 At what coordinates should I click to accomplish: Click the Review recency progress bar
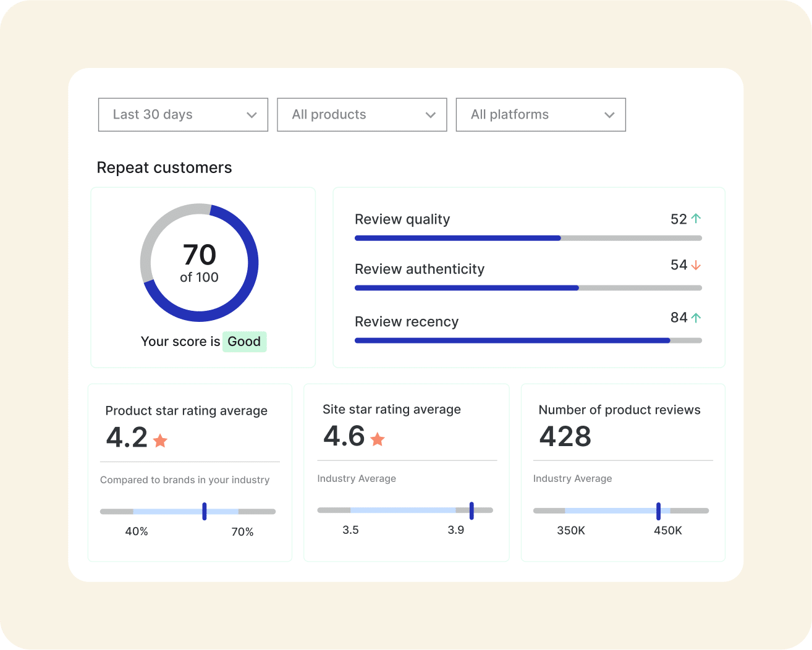(x=528, y=340)
